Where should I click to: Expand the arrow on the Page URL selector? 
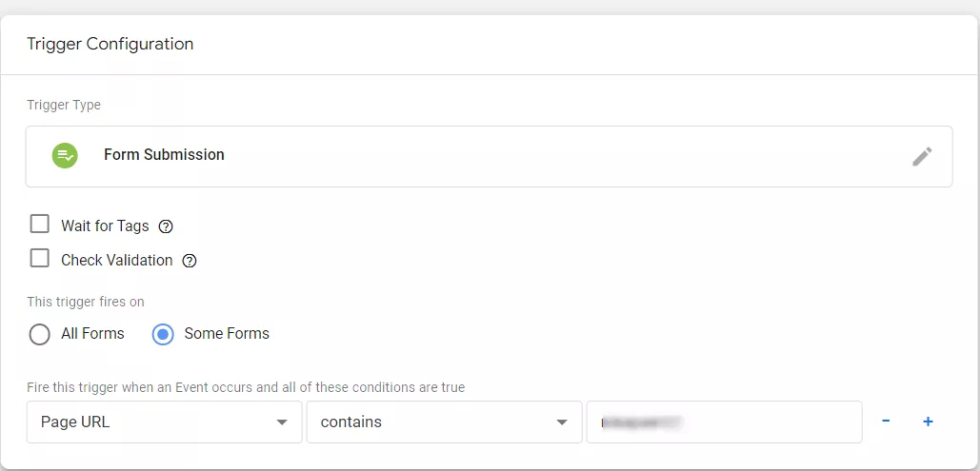tap(282, 422)
